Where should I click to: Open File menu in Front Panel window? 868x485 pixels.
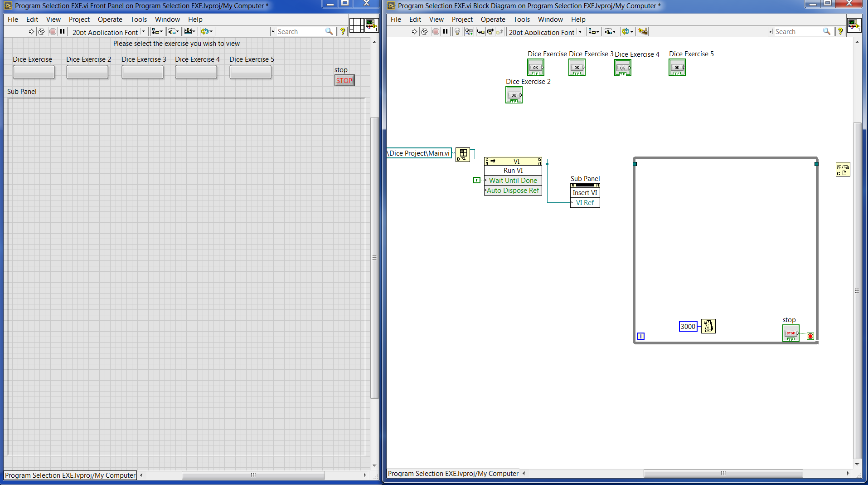[13, 19]
